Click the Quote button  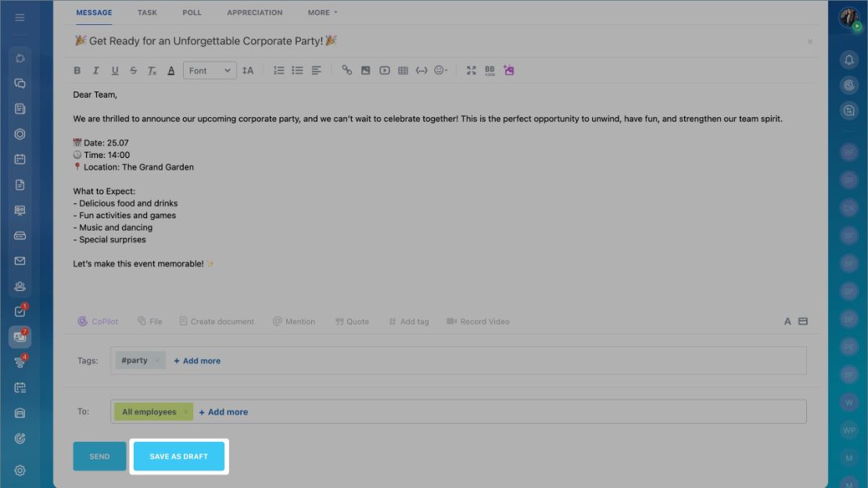(352, 321)
